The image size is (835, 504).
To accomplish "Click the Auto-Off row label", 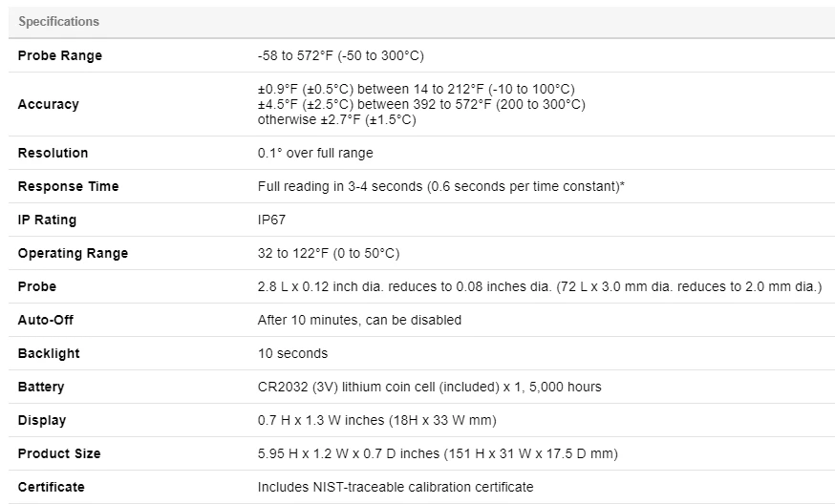I will pos(46,320).
